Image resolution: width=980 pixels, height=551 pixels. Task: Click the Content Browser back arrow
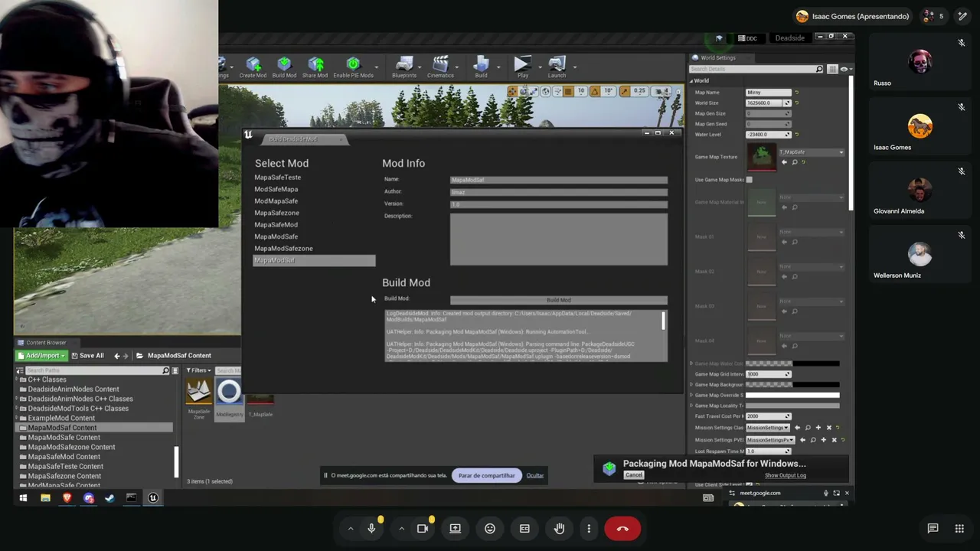click(117, 356)
